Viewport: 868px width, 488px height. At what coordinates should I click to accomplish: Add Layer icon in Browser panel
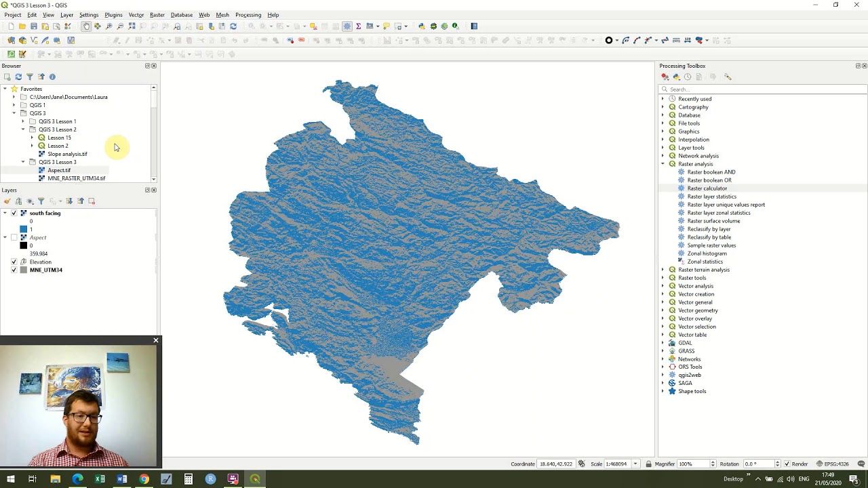tap(7, 77)
